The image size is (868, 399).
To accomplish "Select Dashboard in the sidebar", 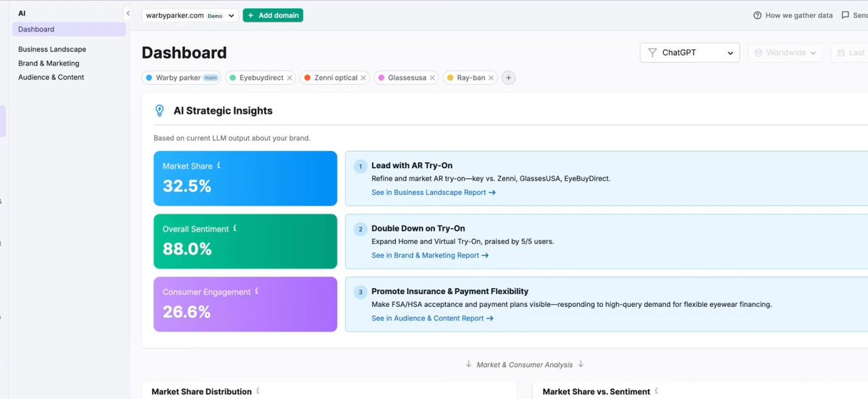I will click(x=69, y=30).
